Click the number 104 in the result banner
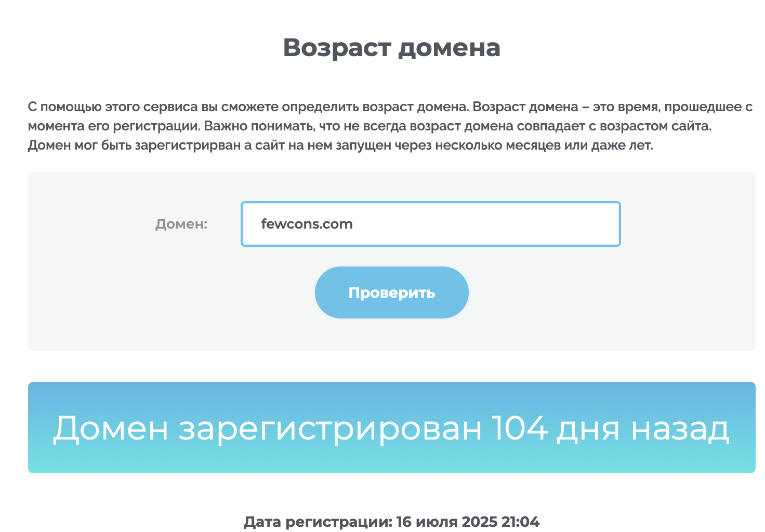Viewport: 765px width, 532px height. tap(520, 429)
